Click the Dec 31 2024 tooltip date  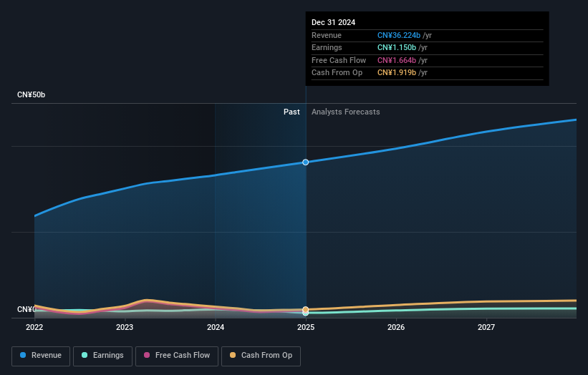(x=333, y=22)
